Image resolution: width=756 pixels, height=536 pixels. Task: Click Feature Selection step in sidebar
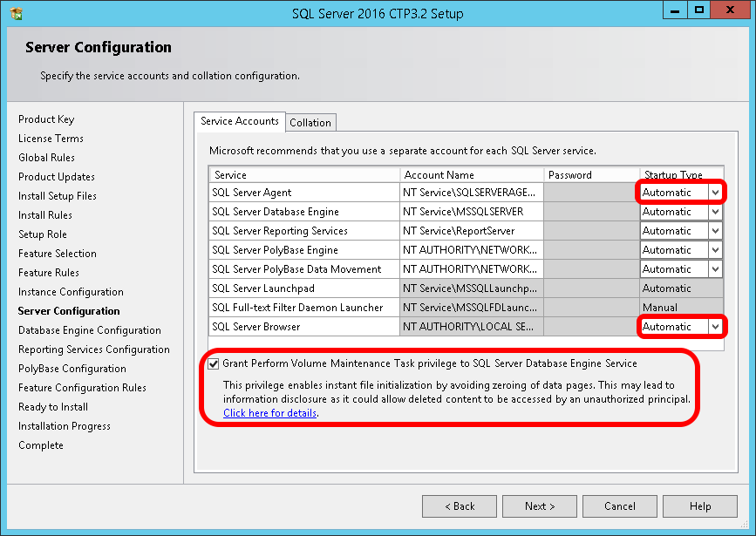point(58,254)
